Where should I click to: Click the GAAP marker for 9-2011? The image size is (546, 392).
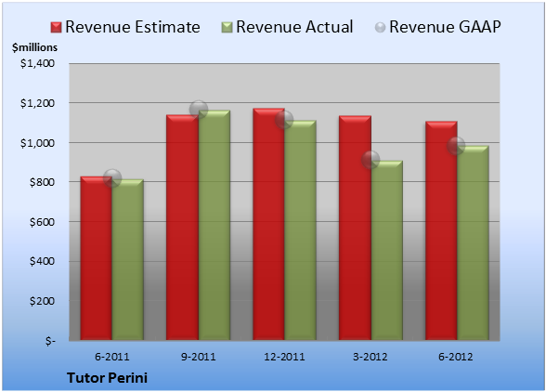(199, 110)
